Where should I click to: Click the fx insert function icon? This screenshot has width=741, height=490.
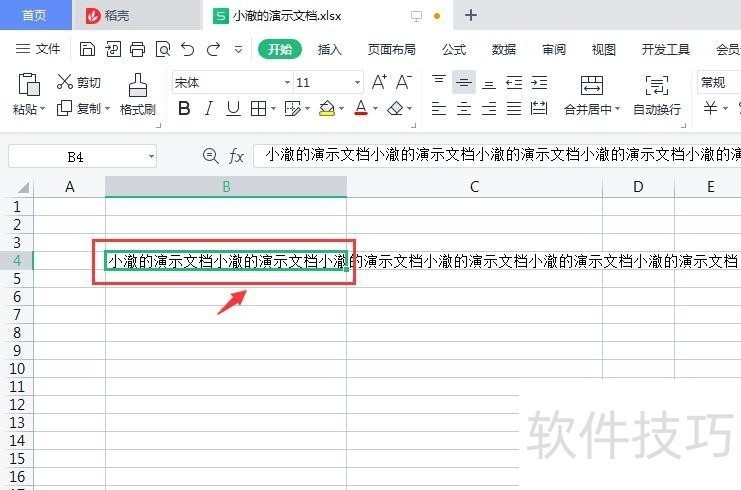point(236,156)
